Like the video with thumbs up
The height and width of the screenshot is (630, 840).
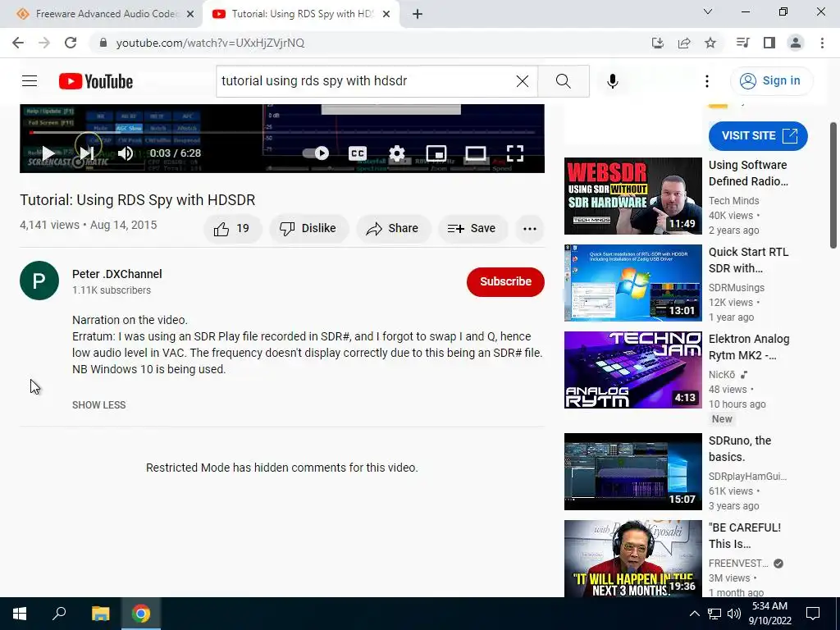[x=232, y=229]
